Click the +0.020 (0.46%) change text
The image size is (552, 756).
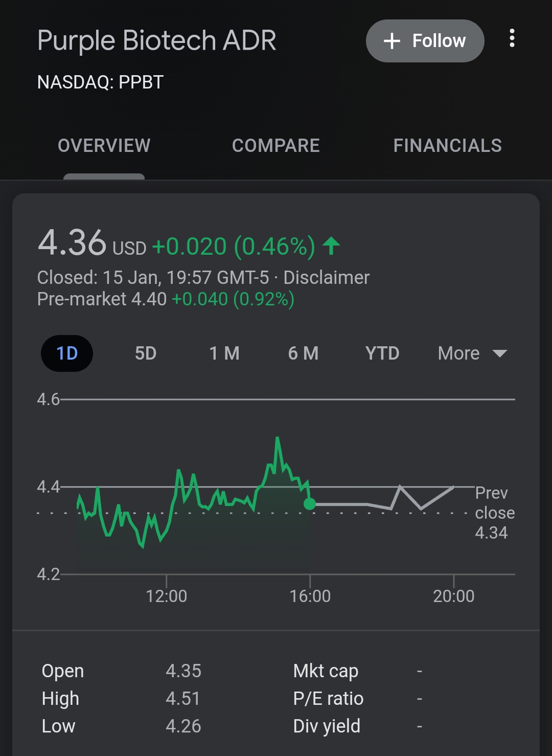click(x=234, y=247)
